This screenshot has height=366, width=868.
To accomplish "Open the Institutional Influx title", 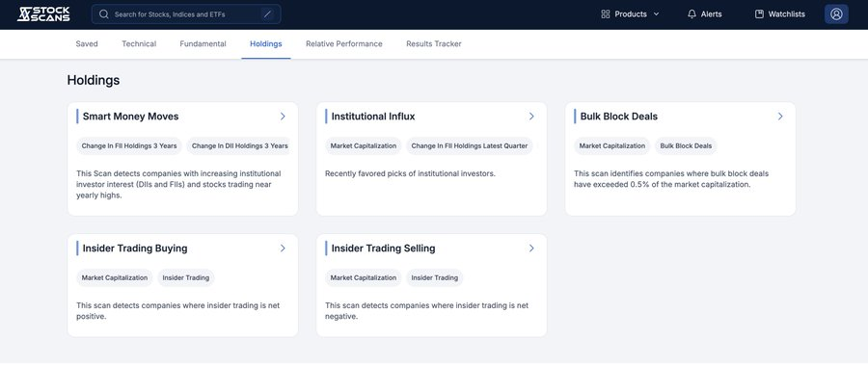I will [373, 117].
